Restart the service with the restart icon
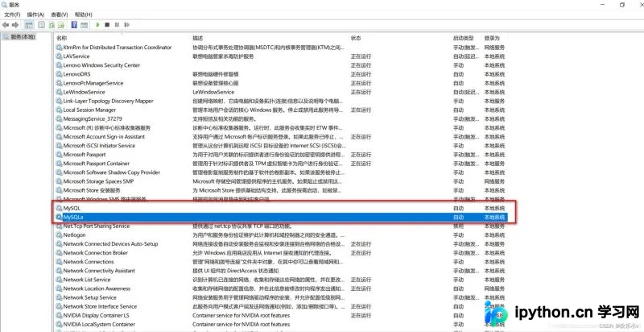This screenshot has height=332, width=644. [127, 25]
